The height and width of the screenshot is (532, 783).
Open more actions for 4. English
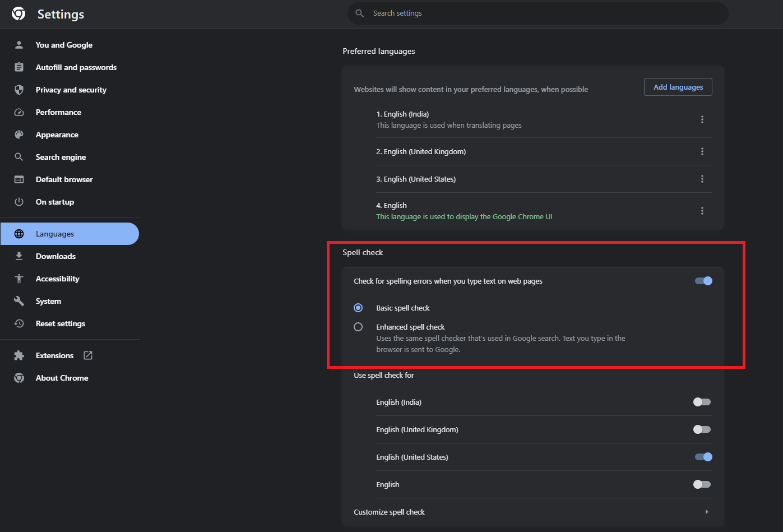point(702,211)
